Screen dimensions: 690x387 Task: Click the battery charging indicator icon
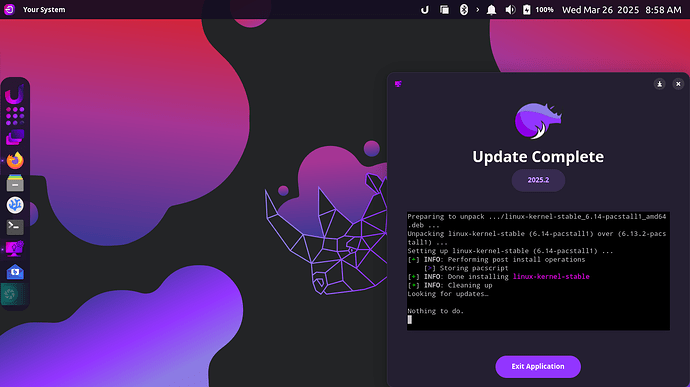pyautogui.click(x=527, y=9)
